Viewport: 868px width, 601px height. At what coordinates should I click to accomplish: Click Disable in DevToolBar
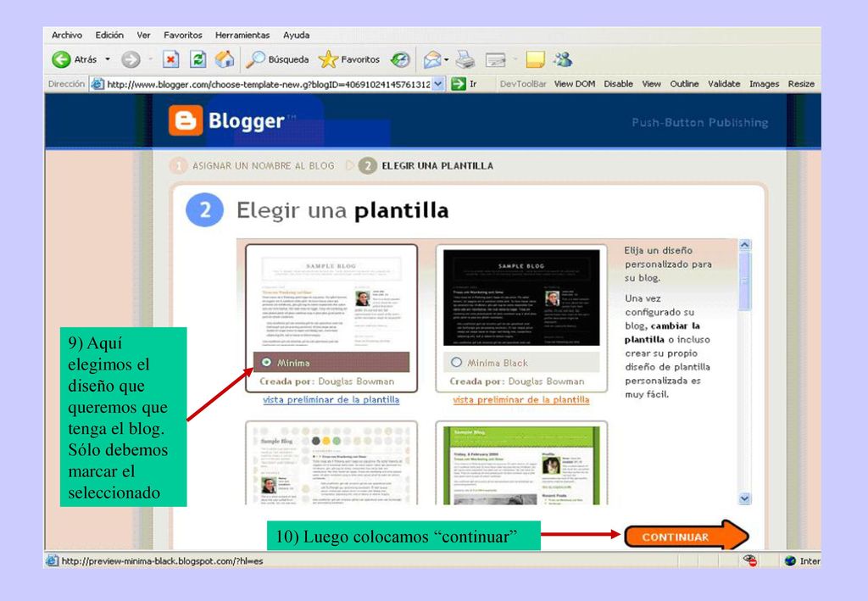point(618,84)
